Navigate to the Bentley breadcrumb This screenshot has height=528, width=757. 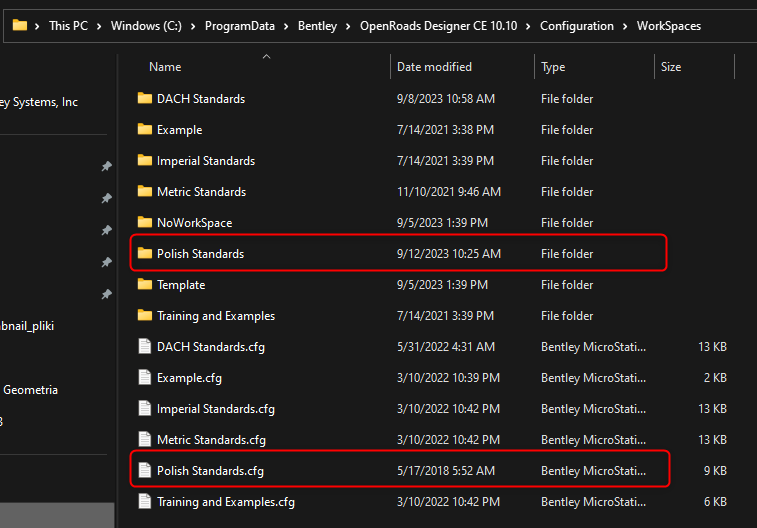[317, 26]
